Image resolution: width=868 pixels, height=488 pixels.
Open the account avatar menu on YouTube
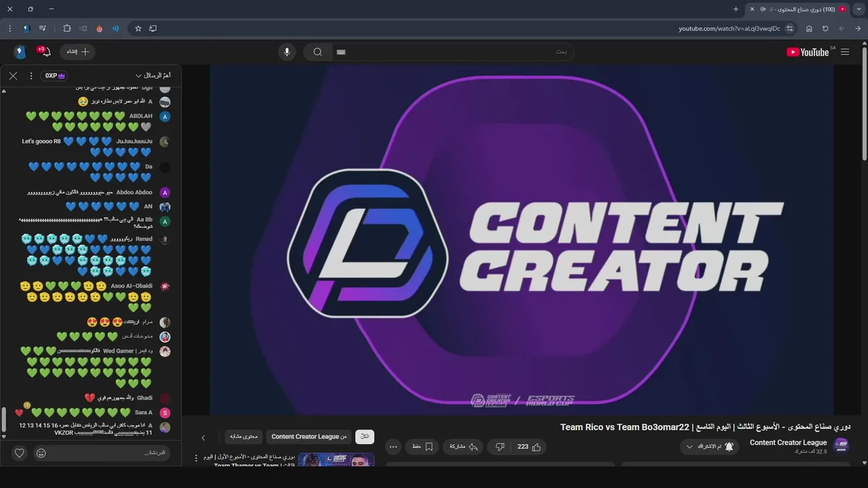coord(20,52)
